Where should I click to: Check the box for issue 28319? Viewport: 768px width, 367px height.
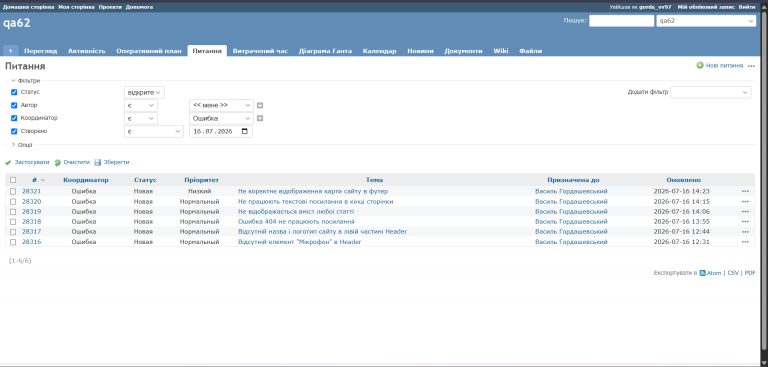tap(13, 212)
